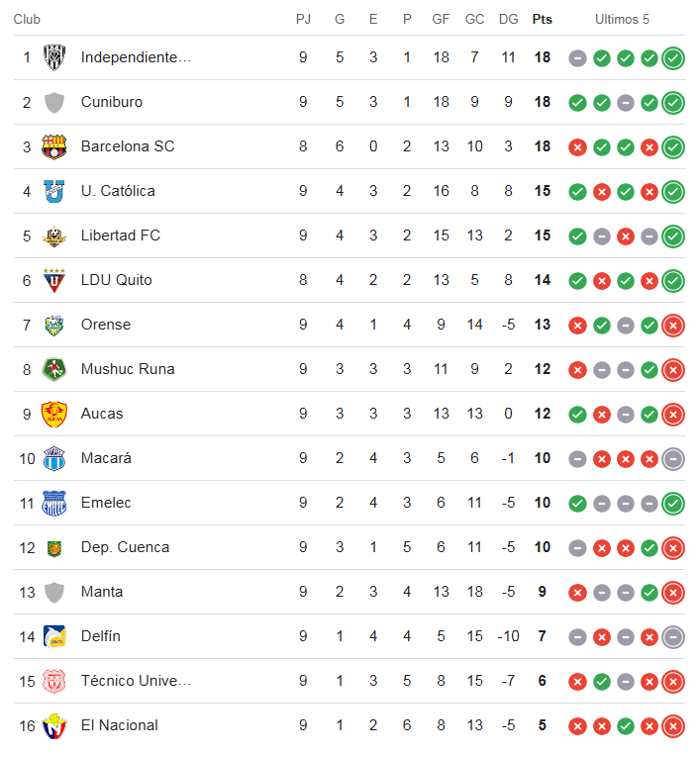Click the Pts column header

tap(542, 20)
